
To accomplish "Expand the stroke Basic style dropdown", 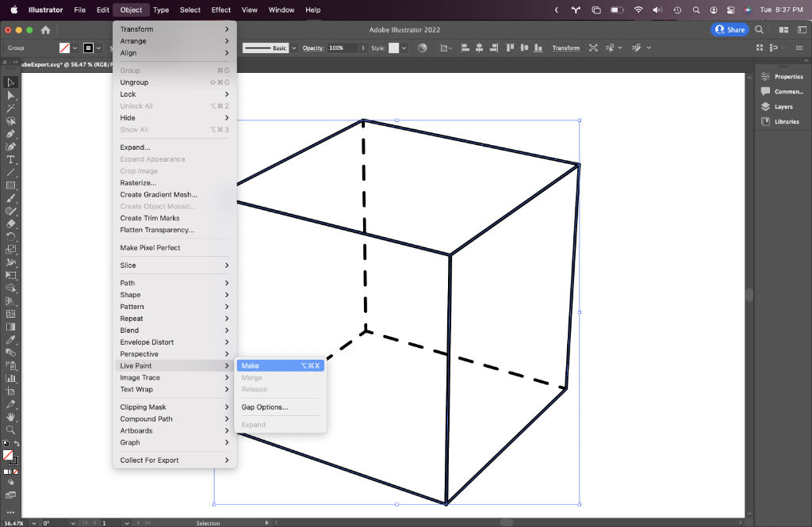I will tap(293, 48).
